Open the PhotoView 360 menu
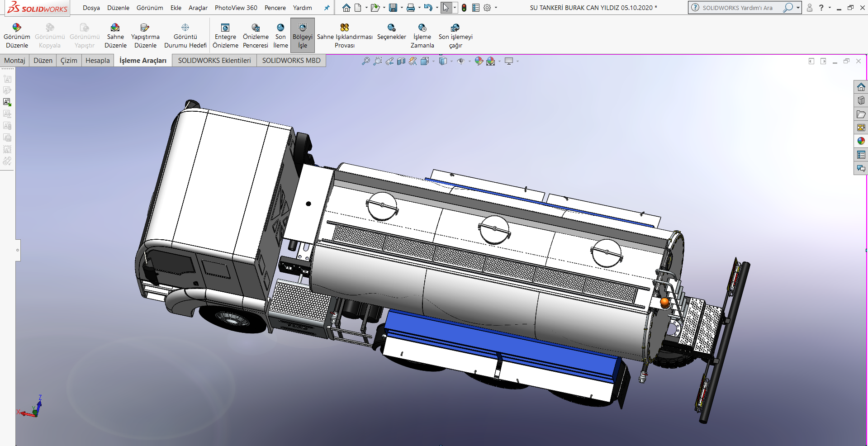The width and height of the screenshot is (868, 446). (236, 8)
